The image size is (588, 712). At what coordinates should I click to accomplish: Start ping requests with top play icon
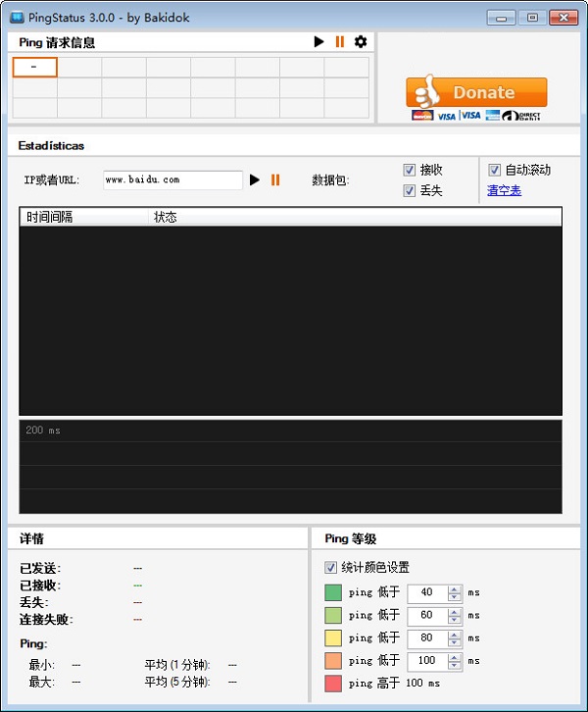318,42
